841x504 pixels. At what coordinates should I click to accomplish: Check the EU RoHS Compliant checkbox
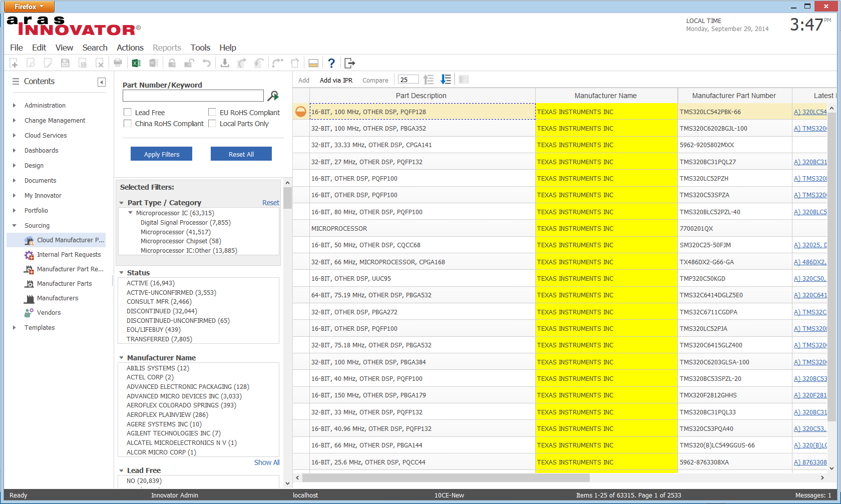click(x=212, y=112)
